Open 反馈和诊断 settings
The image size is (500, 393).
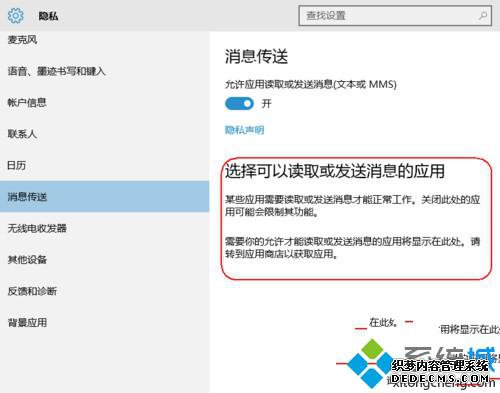tap(32, 291)
